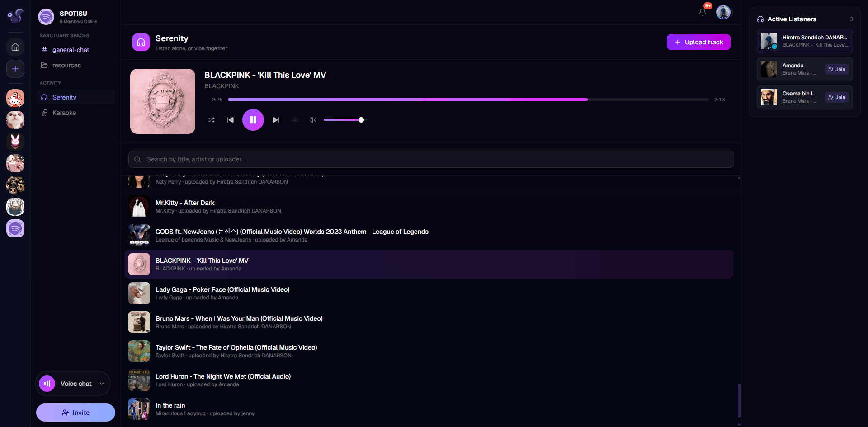Viewport: 868px width, 427px height.
Task: Open the user profile avatar
Action: tap(723, 12)
